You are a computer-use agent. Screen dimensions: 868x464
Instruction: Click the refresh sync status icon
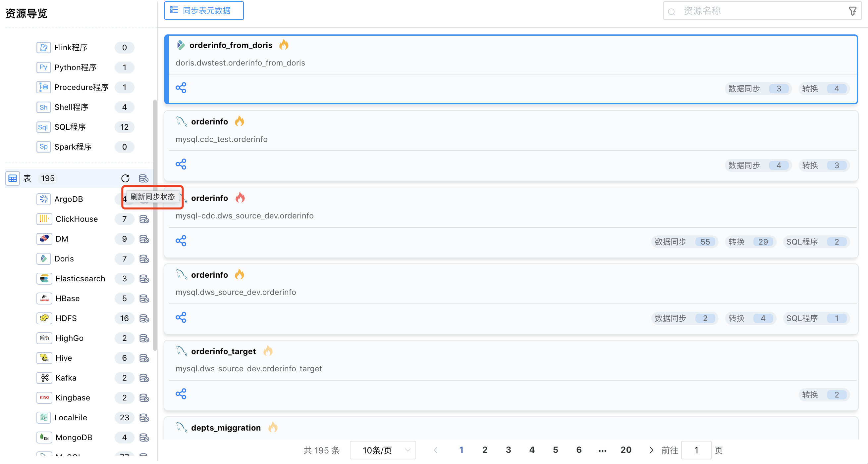125,178
